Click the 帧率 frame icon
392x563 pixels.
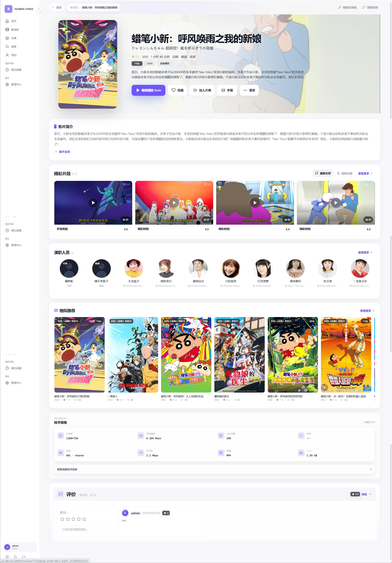point(301,436)
